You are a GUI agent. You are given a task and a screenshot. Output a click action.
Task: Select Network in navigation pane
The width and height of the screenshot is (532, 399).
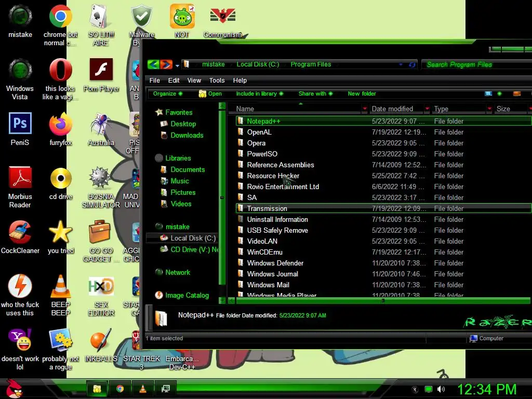[x=178, y=272]
